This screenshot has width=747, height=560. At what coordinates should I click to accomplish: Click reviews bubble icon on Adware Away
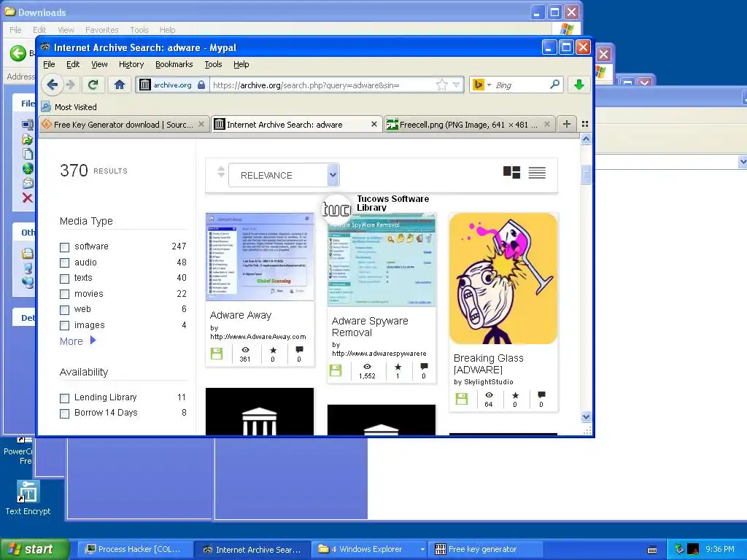point(299,350)
